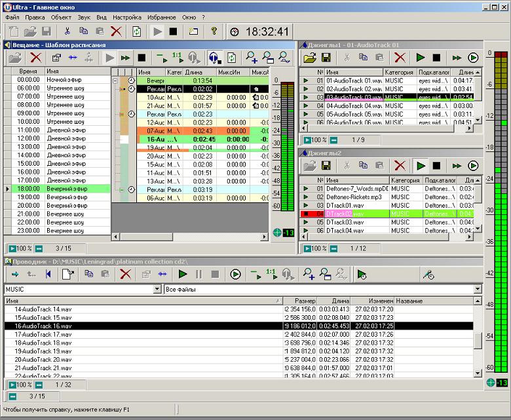Open the Избранное menu
Viewport: 511px width, 420px height.
click(161, 17)
